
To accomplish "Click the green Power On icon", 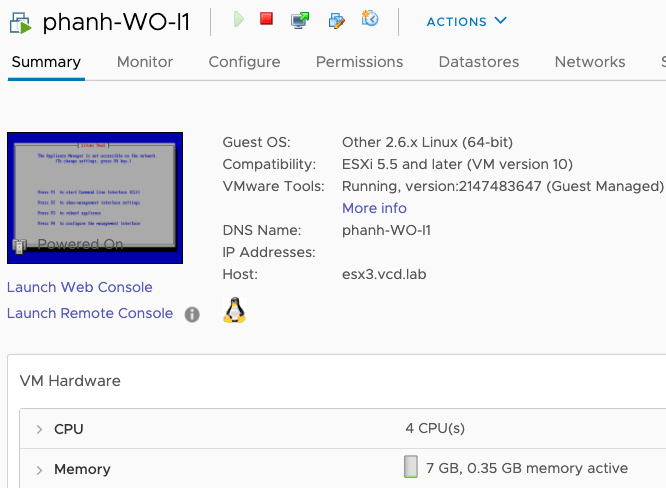I will coord(238,19).
